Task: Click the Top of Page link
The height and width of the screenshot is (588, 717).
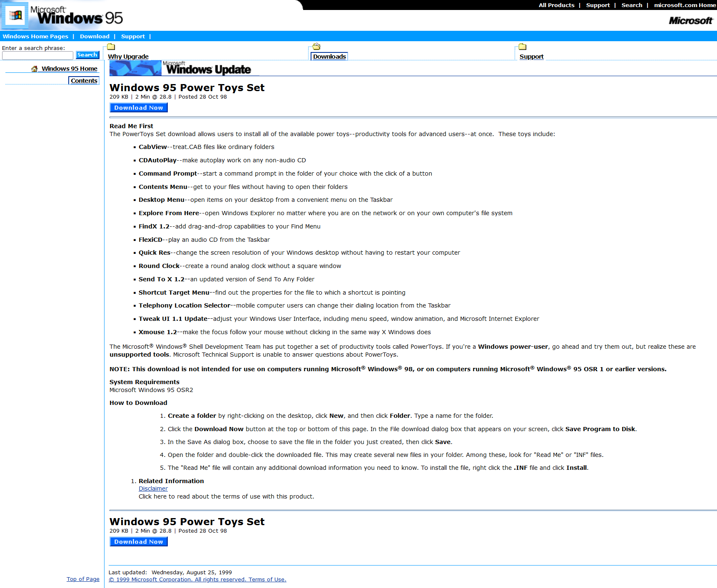Action: (x=83, y=579)
